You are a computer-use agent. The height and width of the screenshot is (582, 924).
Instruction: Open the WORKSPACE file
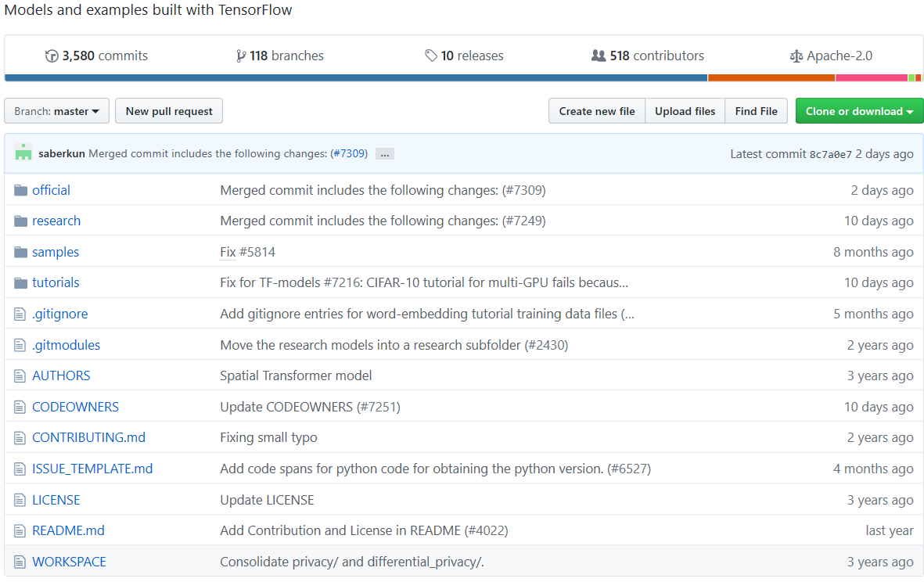pos(70,562)
